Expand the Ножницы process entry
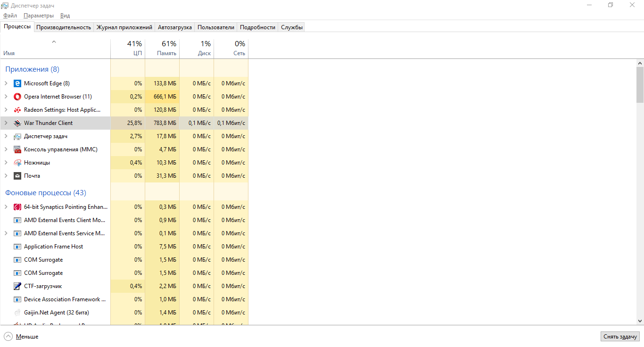This screenshot has width=644, height=347. click(6, 163)
